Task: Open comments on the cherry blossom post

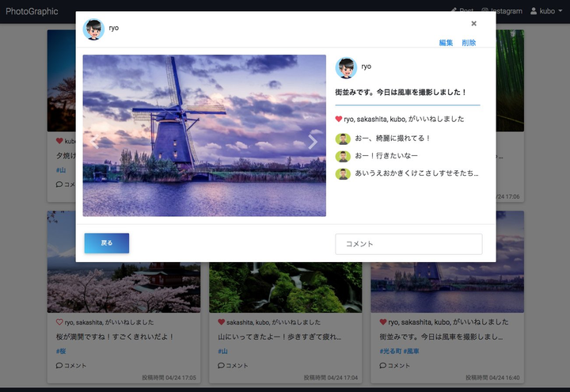Action: 71,365
